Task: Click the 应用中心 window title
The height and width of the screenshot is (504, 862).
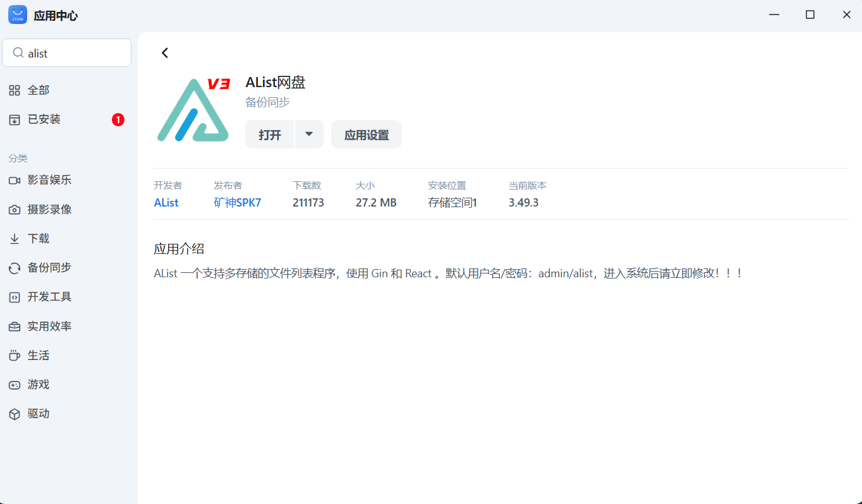Action: pyautogui.click(x=56, y=16)
